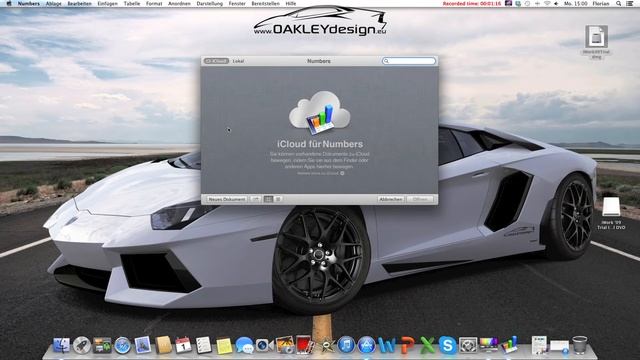Open Messages speech bubble in dock
Viewport: 640px width, 360px height.
point(244,345)
